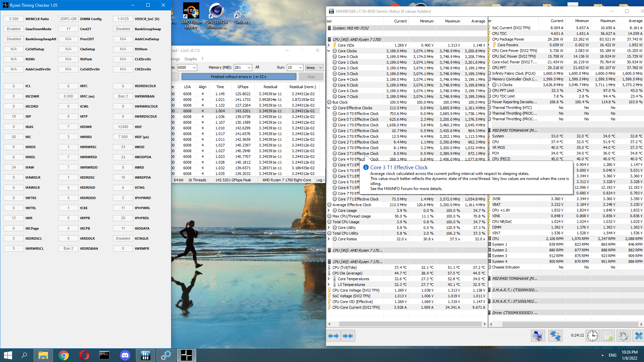This screenshot has width=644, height=362.
Task: Open HWiNFO sensor settings gear icon
Action: [x=623, y=336]
